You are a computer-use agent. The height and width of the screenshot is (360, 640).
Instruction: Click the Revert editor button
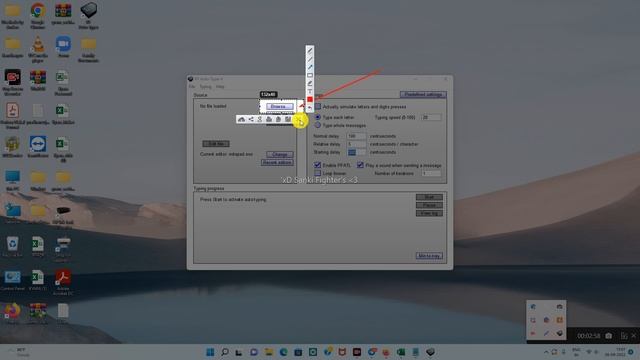[277, 162]
